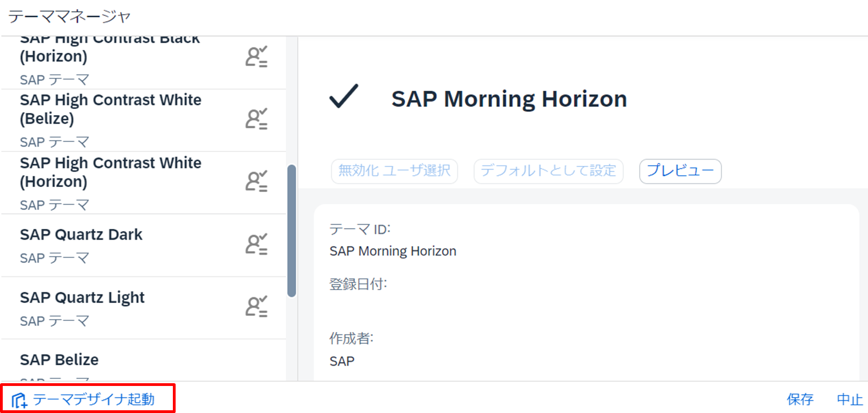Screen dimensions: 868x413
Task: Save changes with the 保存 link
Action: point(800,398)
